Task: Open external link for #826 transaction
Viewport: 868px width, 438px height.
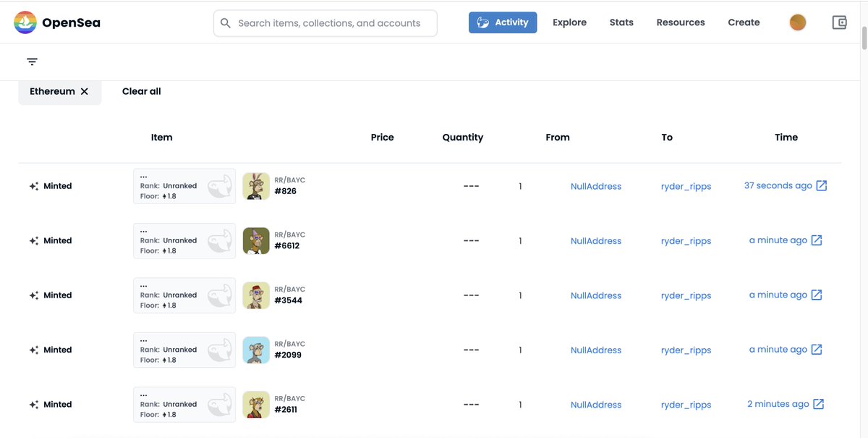Action: click(822, 186)
